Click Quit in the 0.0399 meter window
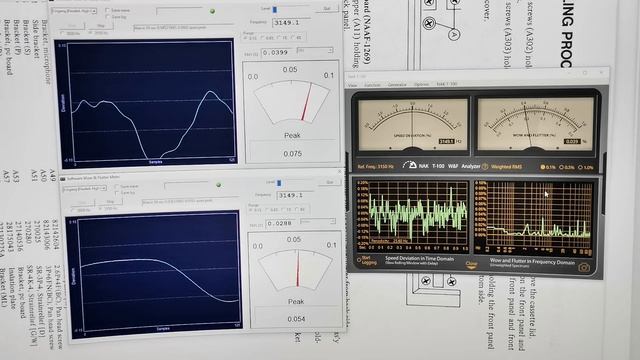640x360 pixels. coord(327,9)
